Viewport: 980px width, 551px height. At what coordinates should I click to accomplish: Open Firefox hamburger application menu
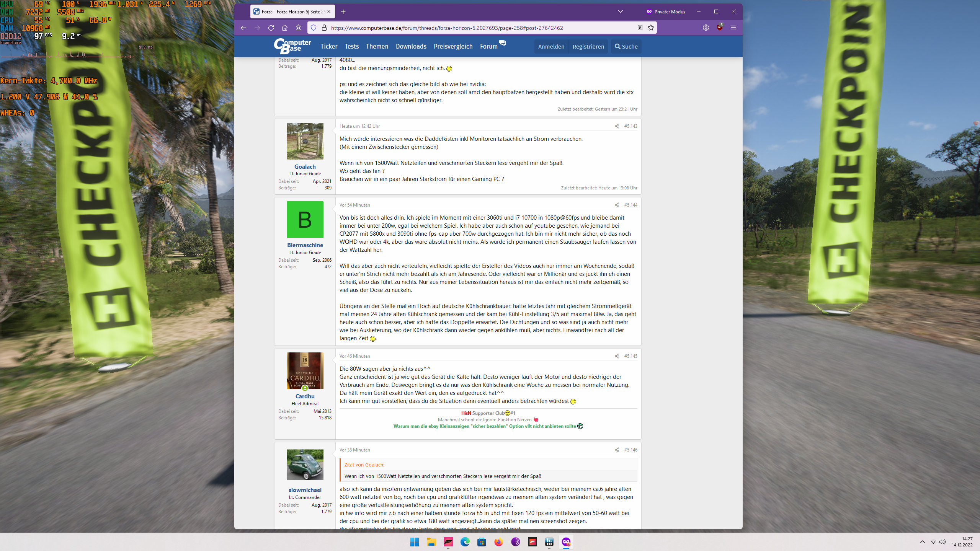pos(733,28)
